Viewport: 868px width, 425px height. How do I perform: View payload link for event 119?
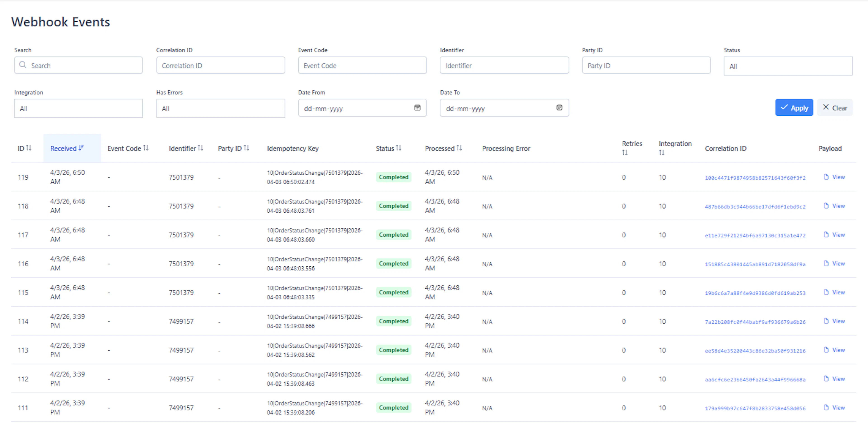pyautogui.click(x=838, y=177)
